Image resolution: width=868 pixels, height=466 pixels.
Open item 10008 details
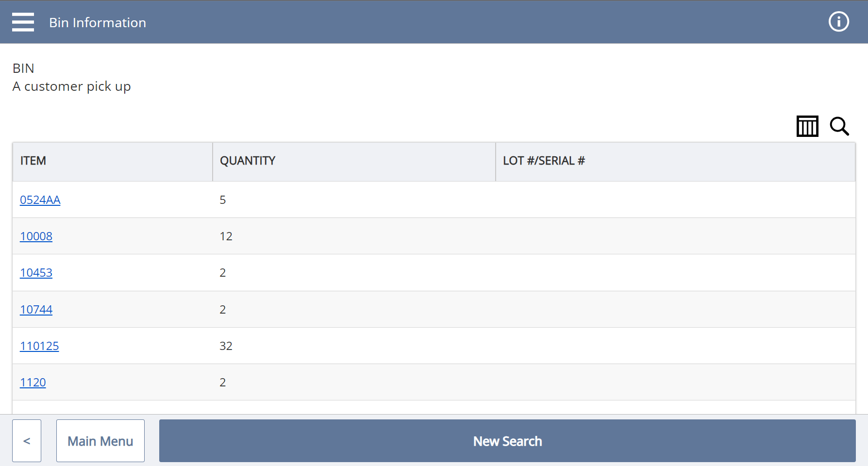(36, 236)
